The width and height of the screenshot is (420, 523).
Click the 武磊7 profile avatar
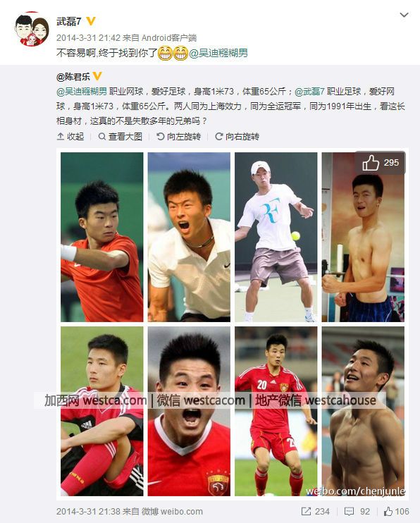[32, 30]
